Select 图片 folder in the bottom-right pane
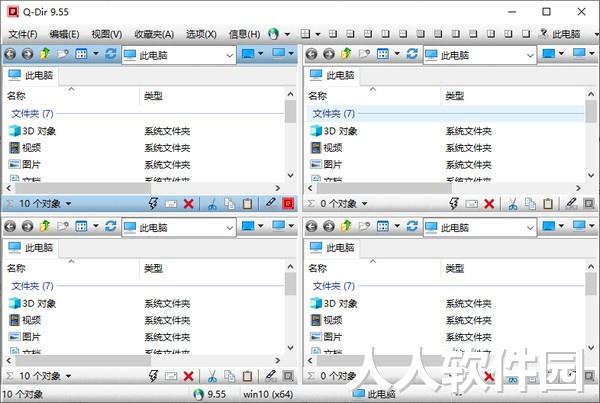The height and width of the screenshot is (403, 600). coord(326,337)
